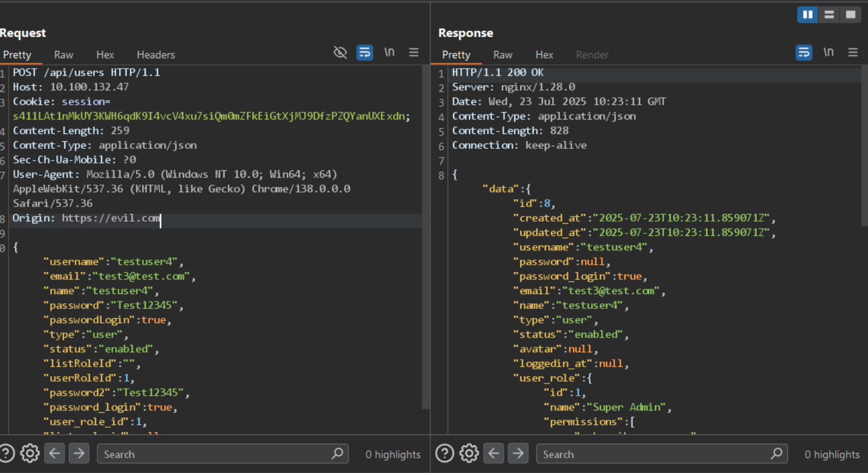
Task: Select top-bottom stacked layout icon
Action: (x=829, y=15)
